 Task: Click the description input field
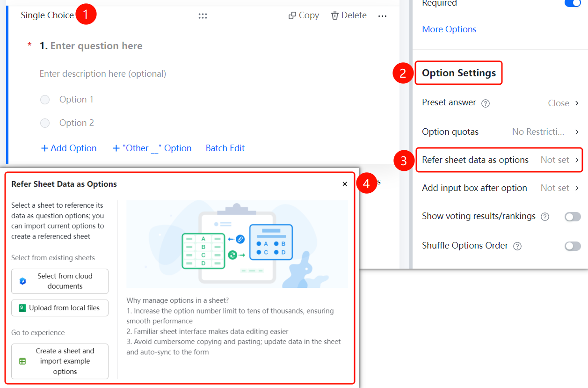tap(103, 73)
